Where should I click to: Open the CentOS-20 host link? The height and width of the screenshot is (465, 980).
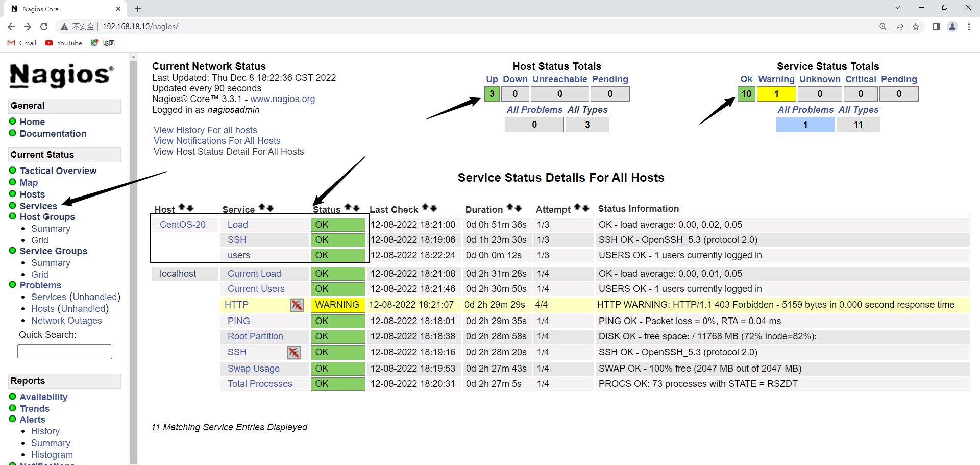pos(183,225)
